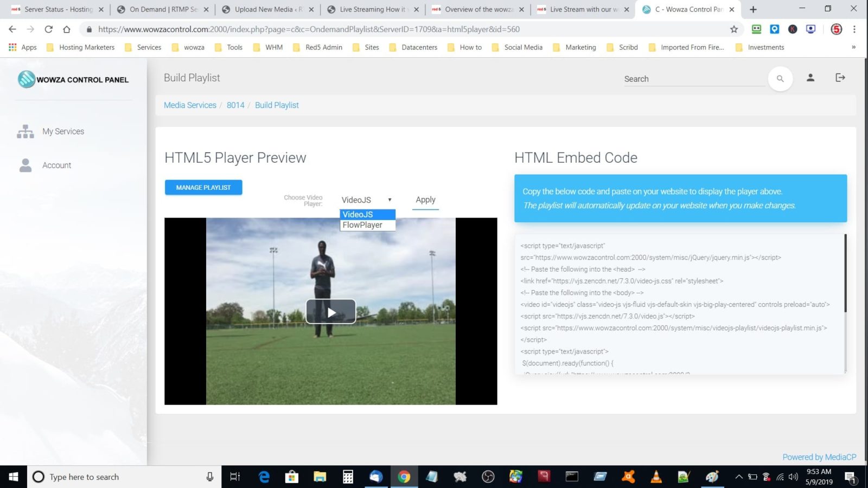Close the C - Wowza Control Panel tab
Viewport: 868px width, 488px height.
pyautogui.click(x=732, y=9)
